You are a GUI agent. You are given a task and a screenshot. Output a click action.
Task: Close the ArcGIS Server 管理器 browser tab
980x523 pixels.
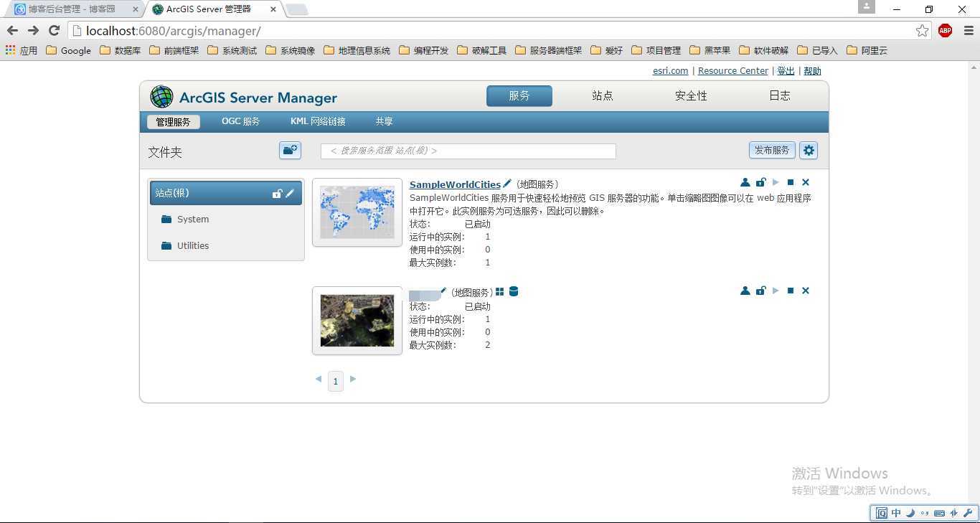pos(273,9)
